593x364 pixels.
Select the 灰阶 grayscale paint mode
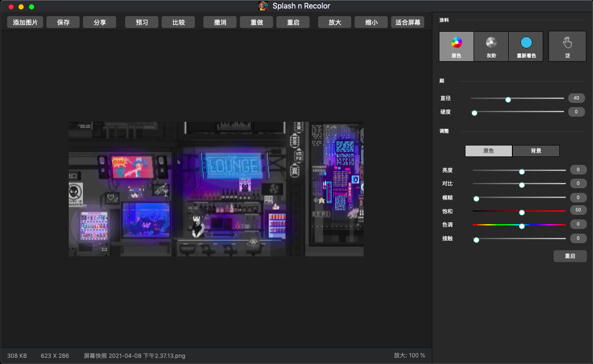pos(491,46)
